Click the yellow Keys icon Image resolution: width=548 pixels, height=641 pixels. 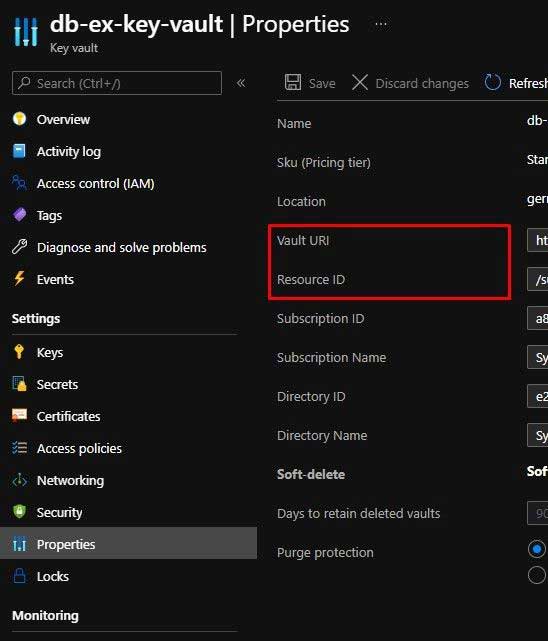point(19,352)
